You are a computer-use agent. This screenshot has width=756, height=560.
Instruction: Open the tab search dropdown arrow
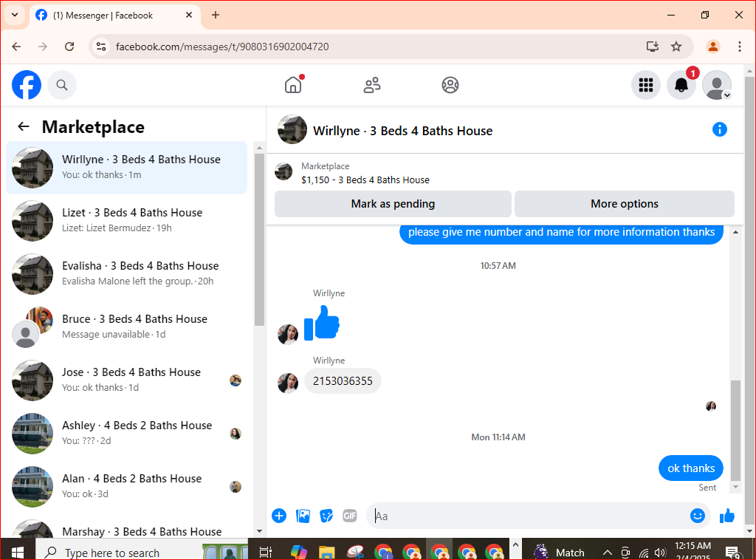pyautogui.click(x=15, y=15)
